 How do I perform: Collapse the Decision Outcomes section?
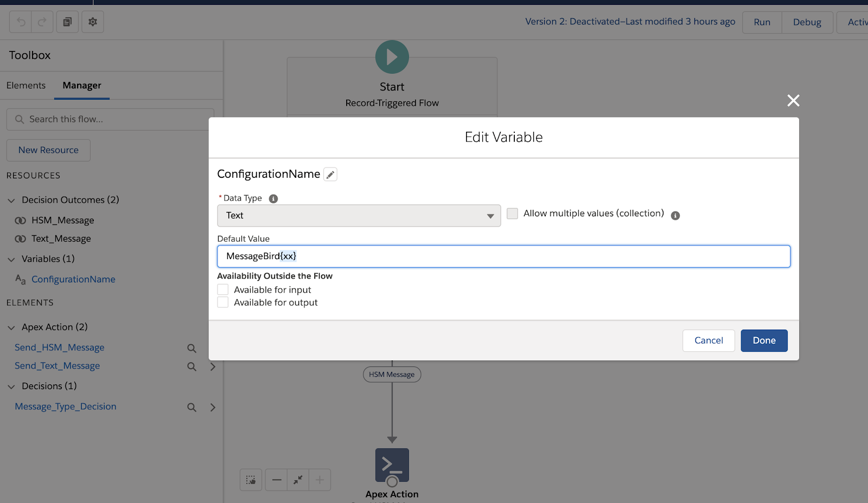[x=11, y=201]
